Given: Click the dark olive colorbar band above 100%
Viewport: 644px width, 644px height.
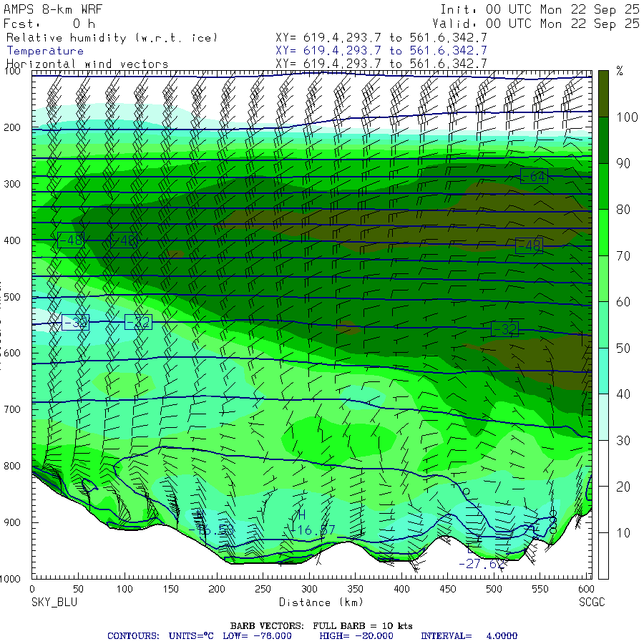Looking at the screenshot, I should coord(603,94).
